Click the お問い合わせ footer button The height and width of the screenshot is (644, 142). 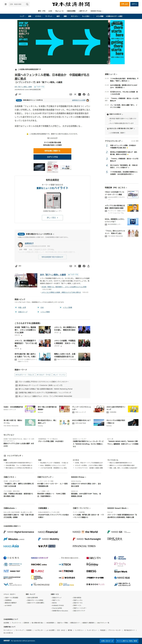coord(107,641)
